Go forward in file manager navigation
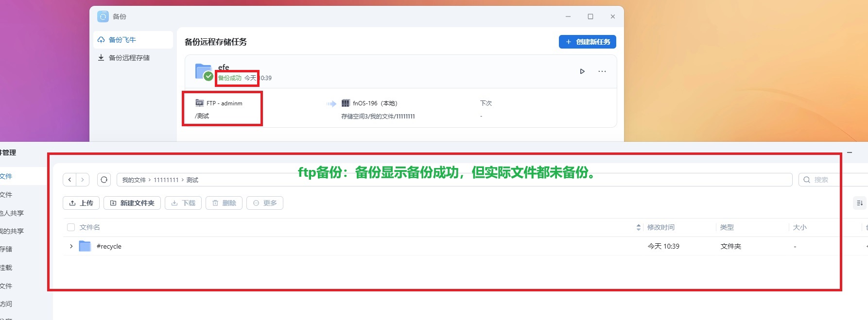This screenshot has height=320, width=868. [x=83, y=180]
